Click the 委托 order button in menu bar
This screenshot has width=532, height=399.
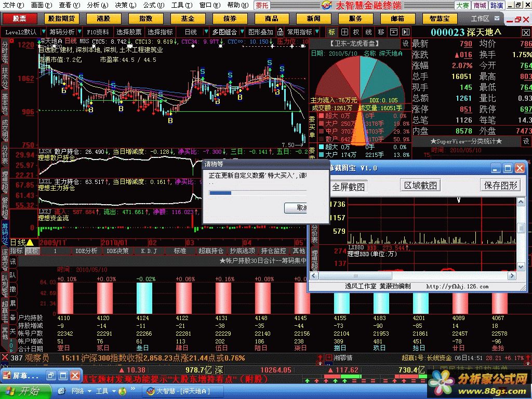pyautogui.click(x=262, y=5)
